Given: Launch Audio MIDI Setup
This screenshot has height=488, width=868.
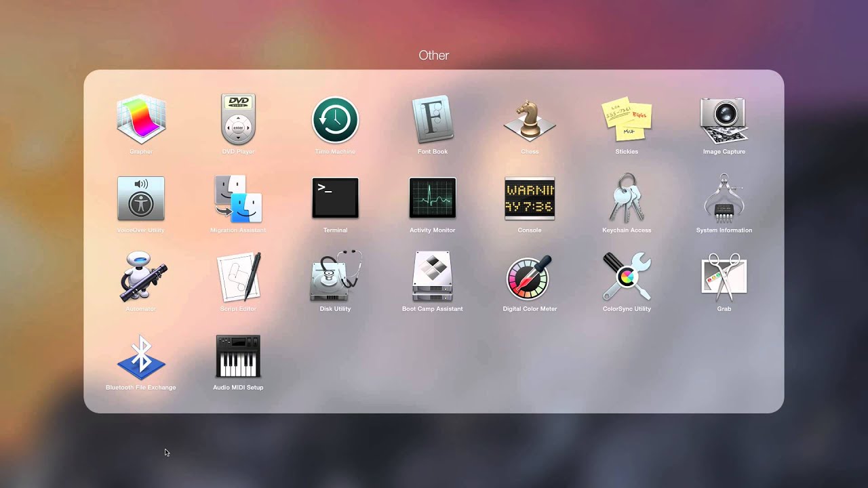Looking at the screenshot, I should tap(238, 356).
